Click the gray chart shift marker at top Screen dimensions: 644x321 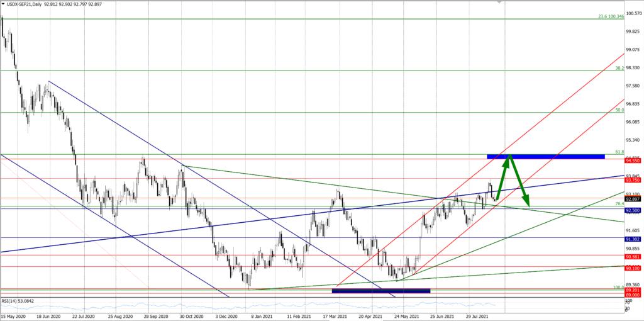click(500, 4)
